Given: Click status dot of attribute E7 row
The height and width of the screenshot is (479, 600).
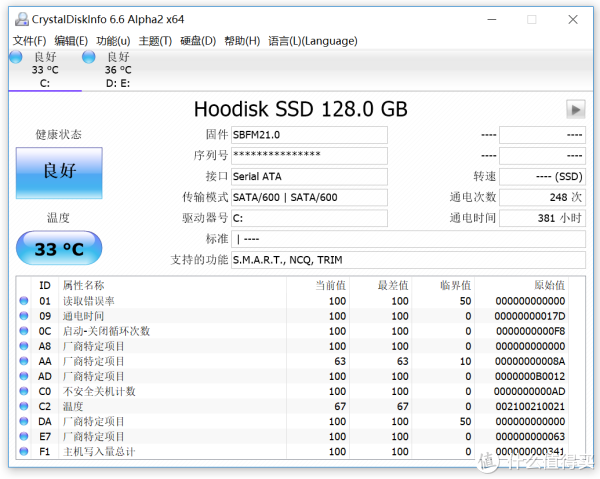Looking at the screenshot, I should [x=24, y=436].
